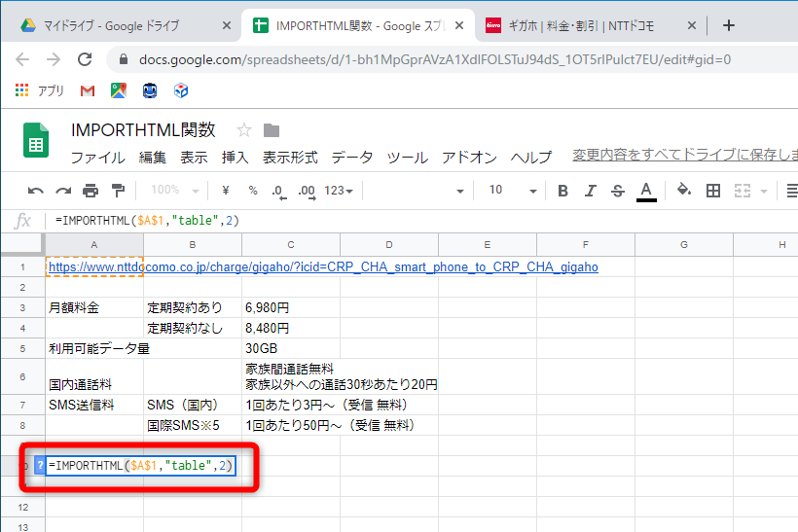Image resolution: width=798 pixels, height=532 pixels.
Task: Click the Redo icon in toolbar
Action: click(x=63, y=191)
